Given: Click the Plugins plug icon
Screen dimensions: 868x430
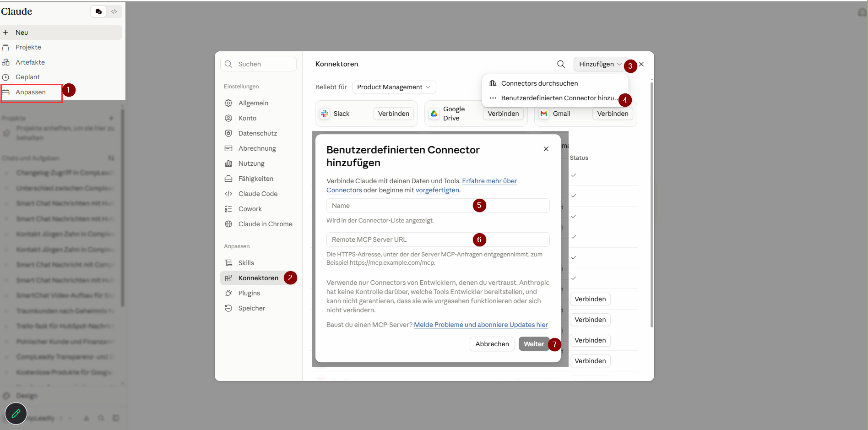Looking at the screenshot, I should tap(228, 293).
